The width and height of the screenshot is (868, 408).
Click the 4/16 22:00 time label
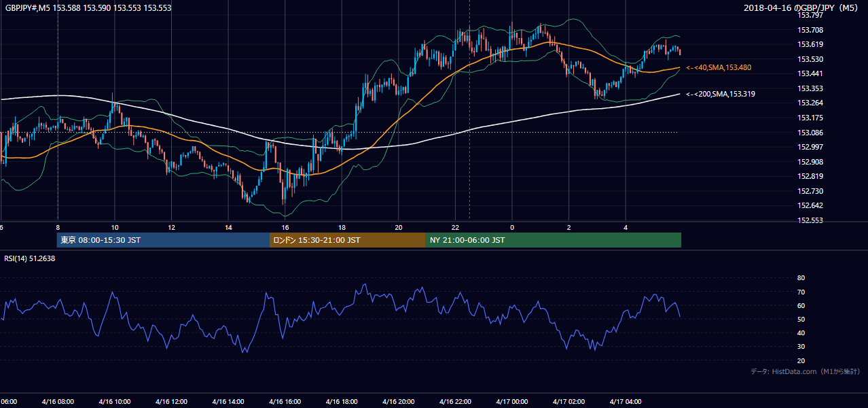(455, 402)
